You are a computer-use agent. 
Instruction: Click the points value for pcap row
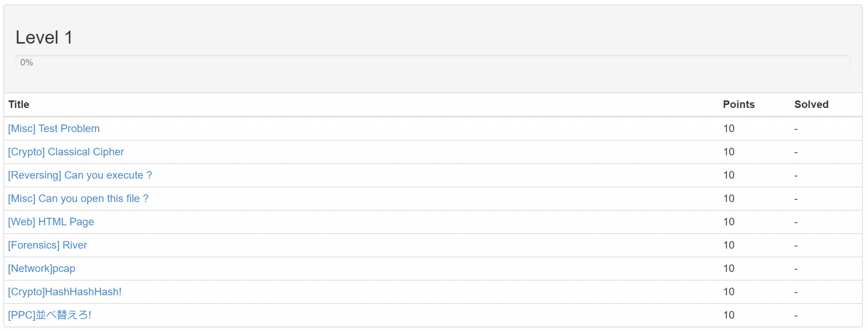point(729,268)
